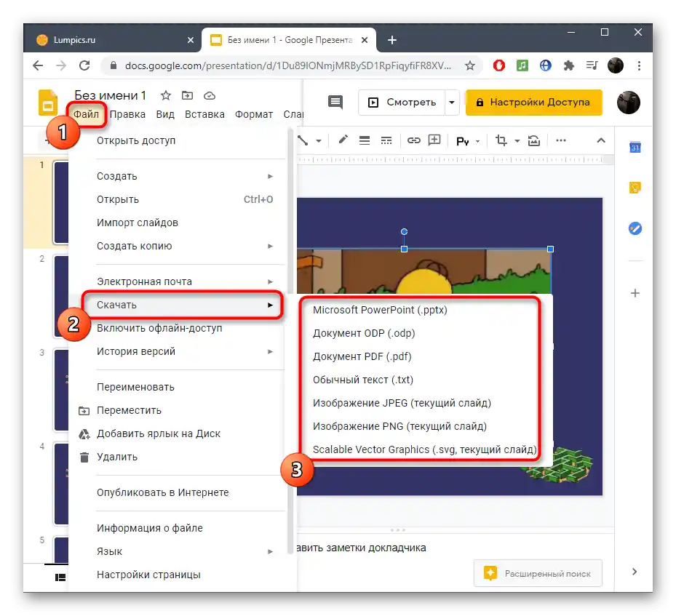This screenshot has height=616, width=676.
Task: Close the Google Презентации tab
Action: click(x=365, y=40)
